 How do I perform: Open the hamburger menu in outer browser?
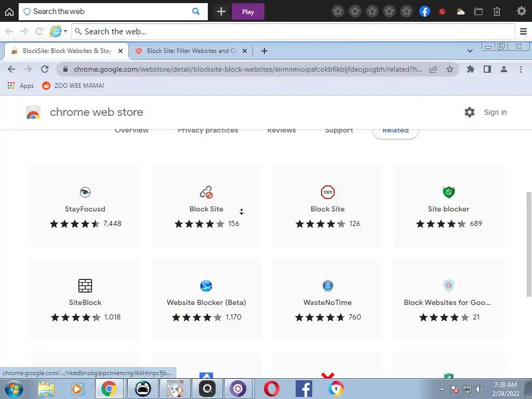[523, 32]
